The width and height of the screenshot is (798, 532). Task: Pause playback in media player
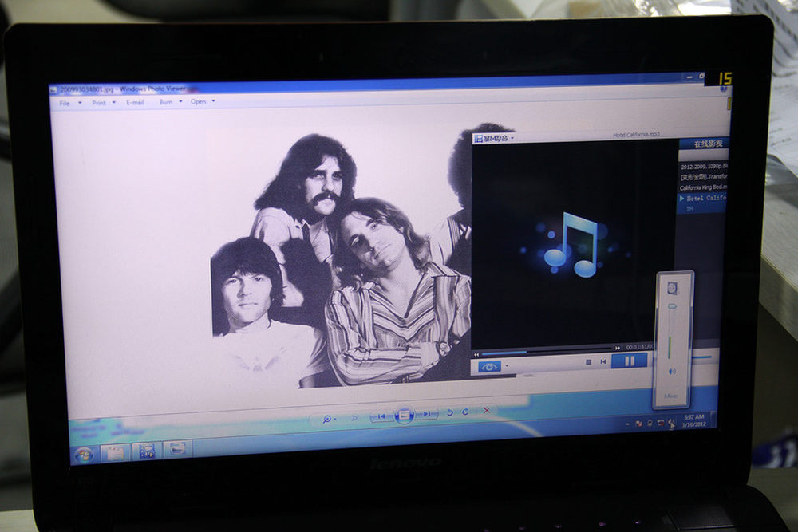(x=630, y=361)
